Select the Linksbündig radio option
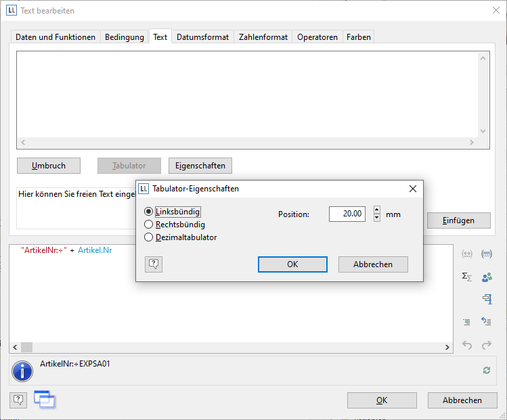The height and width of the screenshot is (420, 507). [149, 212]
